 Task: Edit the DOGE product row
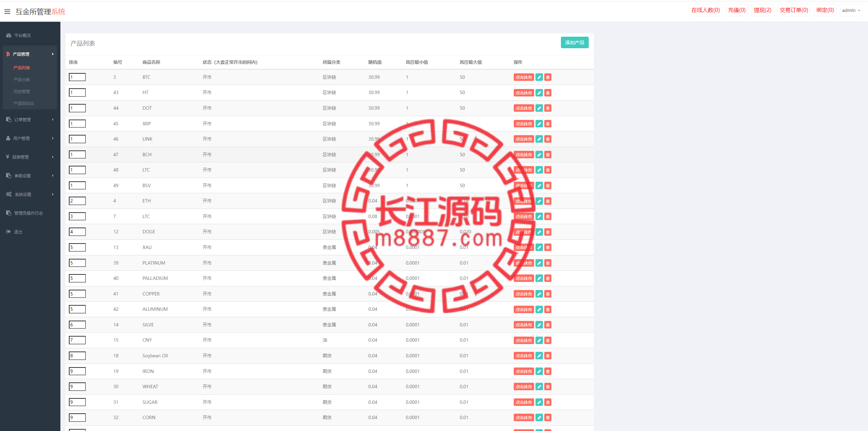[539, 232]
